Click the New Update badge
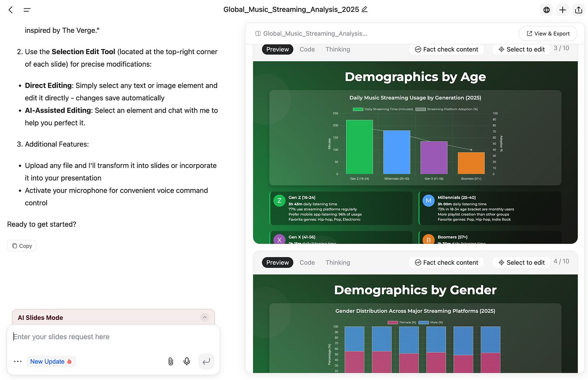588x380 pixels. [x=51, y=362]
